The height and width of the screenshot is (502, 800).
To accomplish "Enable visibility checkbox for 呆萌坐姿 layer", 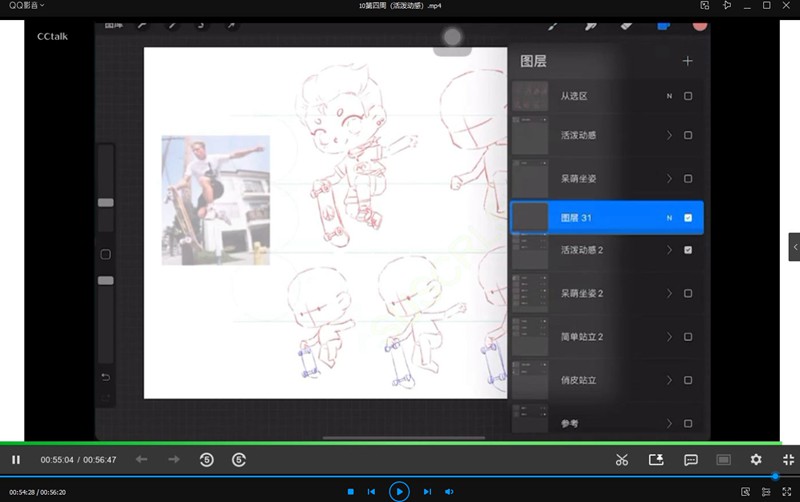I will click(688, 179).
